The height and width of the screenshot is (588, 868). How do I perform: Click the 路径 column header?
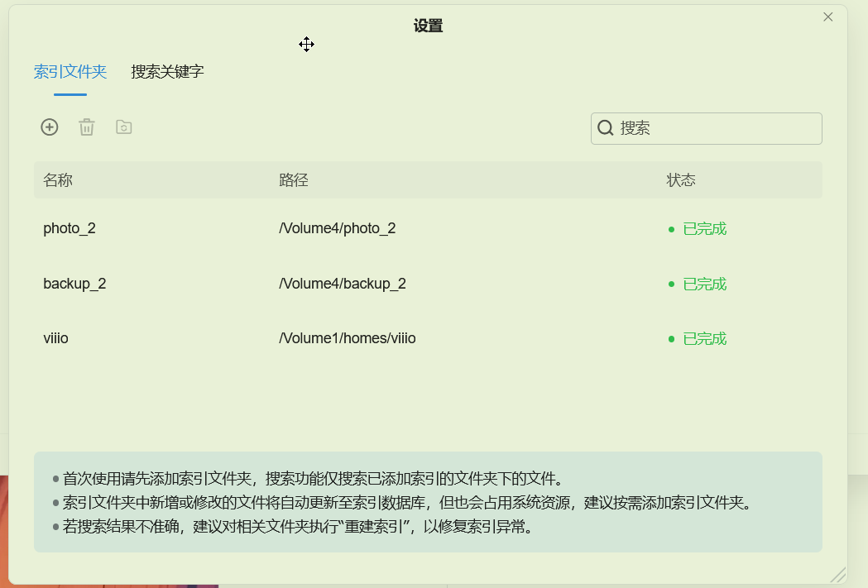point(294,180)
